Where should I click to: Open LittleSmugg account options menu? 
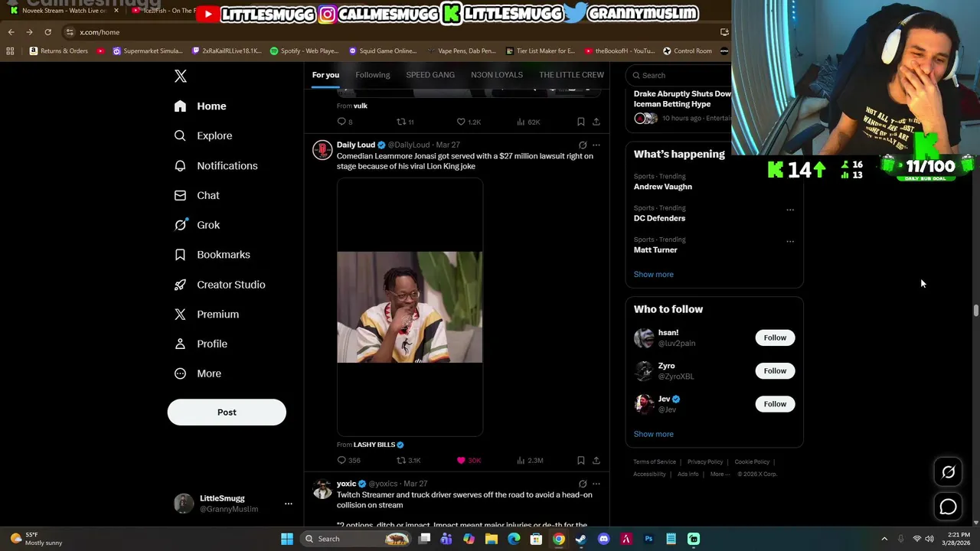point(289,504)
